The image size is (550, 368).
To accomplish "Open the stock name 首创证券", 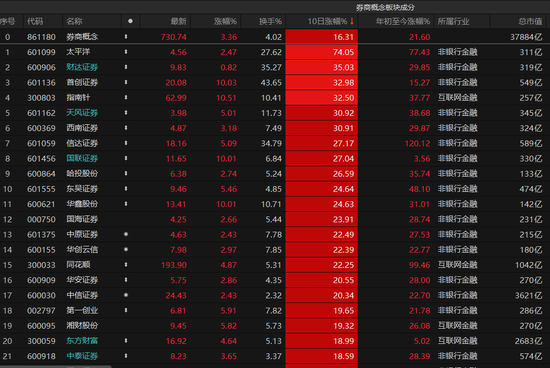I will point(82,82).
